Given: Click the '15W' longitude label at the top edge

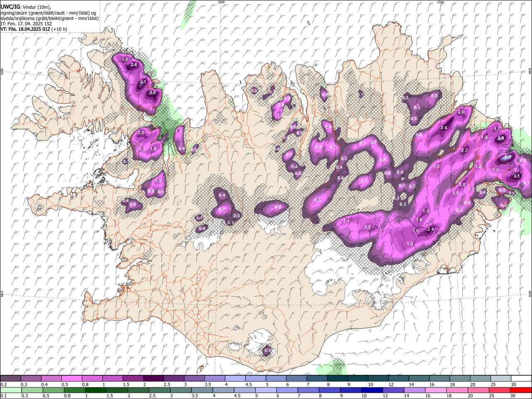Looking at the screenshot, I should click(440, 2).
